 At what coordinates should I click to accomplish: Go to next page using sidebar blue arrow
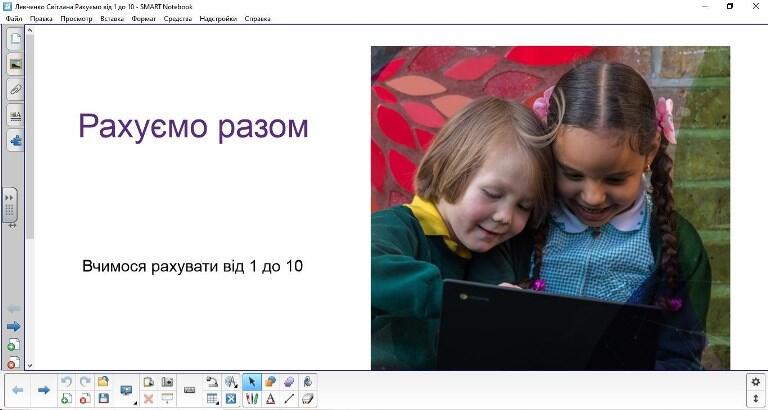click(14, 326)
